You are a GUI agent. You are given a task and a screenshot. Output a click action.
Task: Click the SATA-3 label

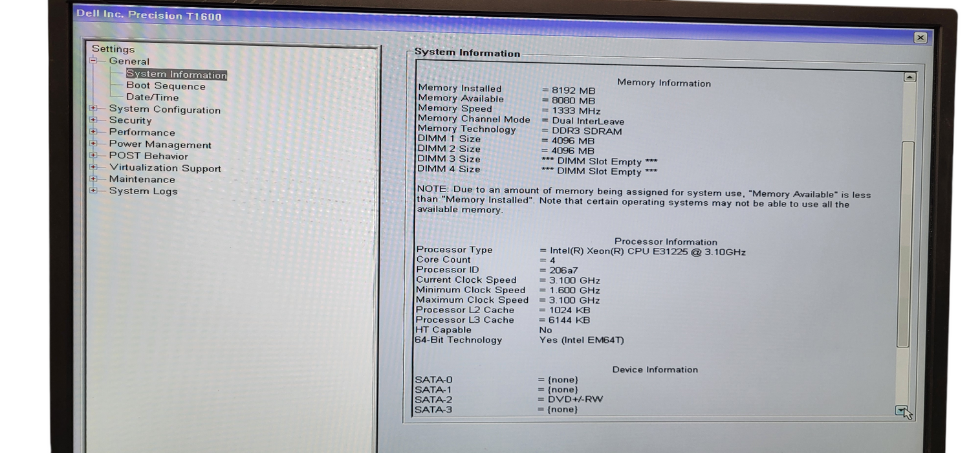tap(433, 410)
